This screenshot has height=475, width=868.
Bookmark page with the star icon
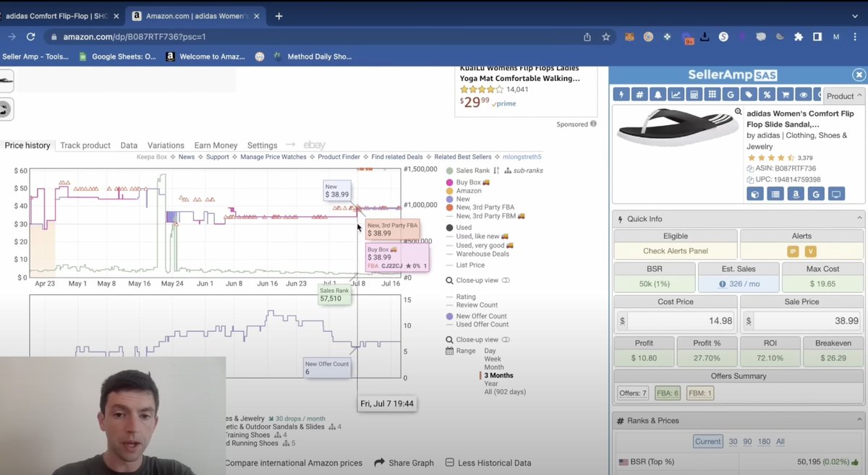tap(606, 36)
